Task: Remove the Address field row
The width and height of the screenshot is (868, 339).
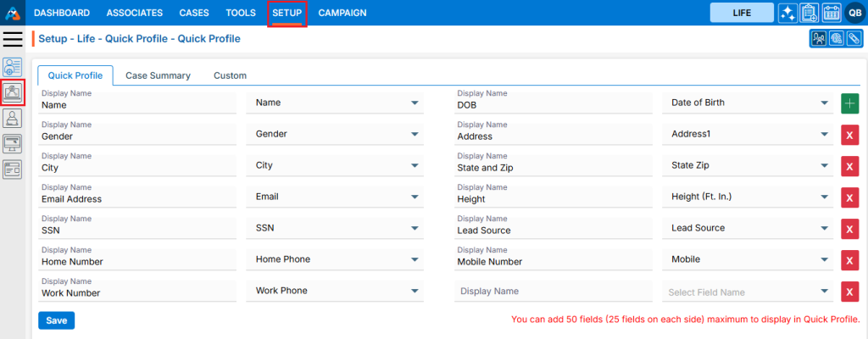Action: (850, 135)
